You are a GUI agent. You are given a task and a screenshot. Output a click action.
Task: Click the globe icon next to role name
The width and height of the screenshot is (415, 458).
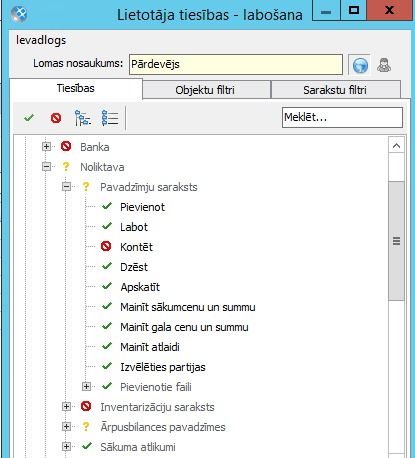coord(360,65)
